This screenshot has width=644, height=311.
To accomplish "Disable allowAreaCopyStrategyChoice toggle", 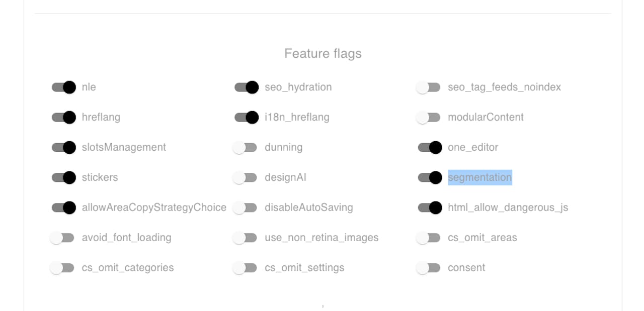I will (63, 208).
